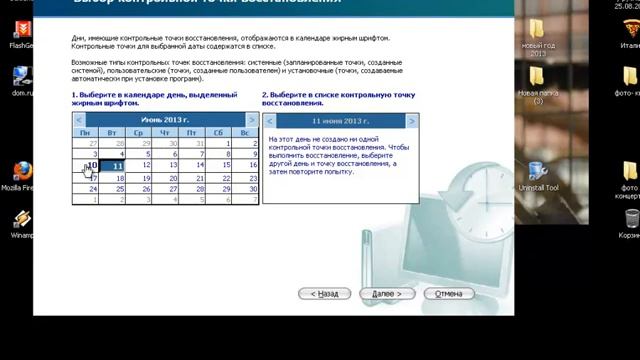Open the Корзина recycle bin icon
Viewport: 640px width, 360px height.
click(631, 224)
